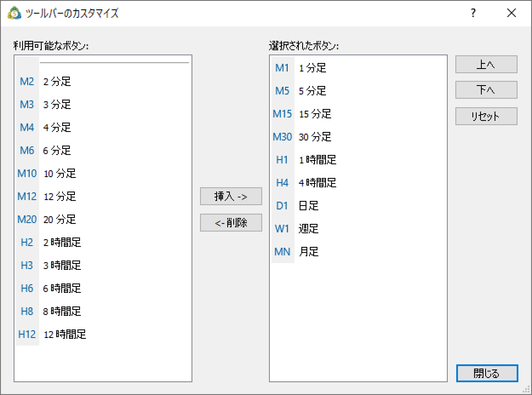Select the H6 timeframe icon
This screenshot has width=532, height=395.
27,288
